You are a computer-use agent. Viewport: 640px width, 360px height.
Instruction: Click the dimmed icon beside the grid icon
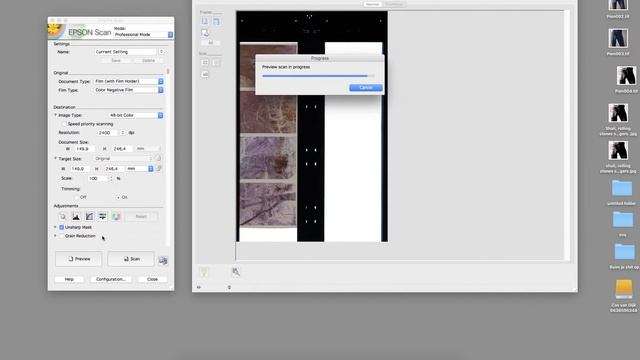pyautogui.click(x=216, y=62)
